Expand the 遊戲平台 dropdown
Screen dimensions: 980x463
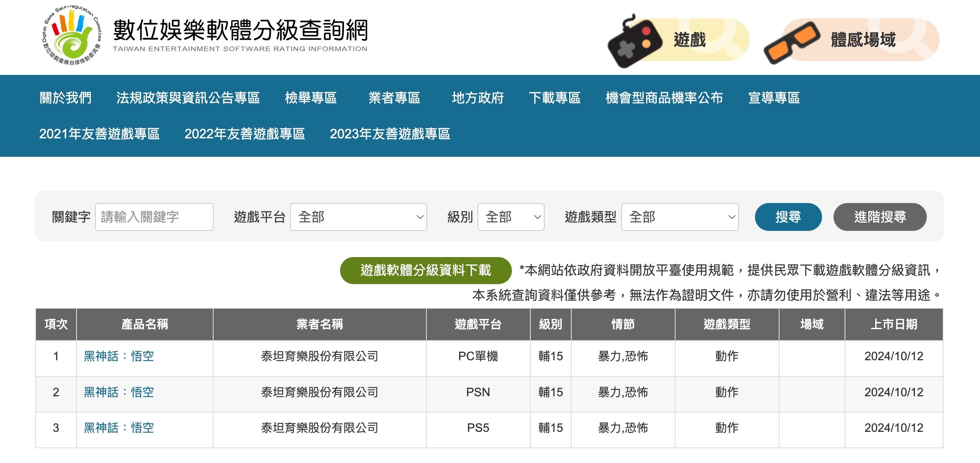(x=358, y=217)
